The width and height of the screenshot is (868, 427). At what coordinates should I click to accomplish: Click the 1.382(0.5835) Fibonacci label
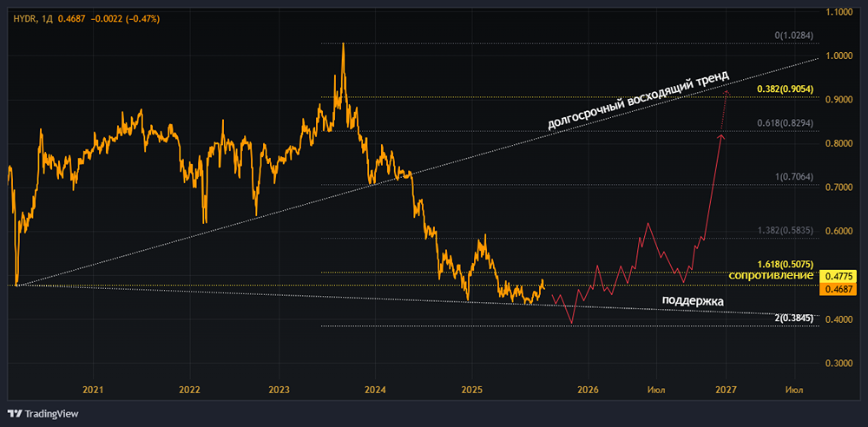[x=783, y=230]
